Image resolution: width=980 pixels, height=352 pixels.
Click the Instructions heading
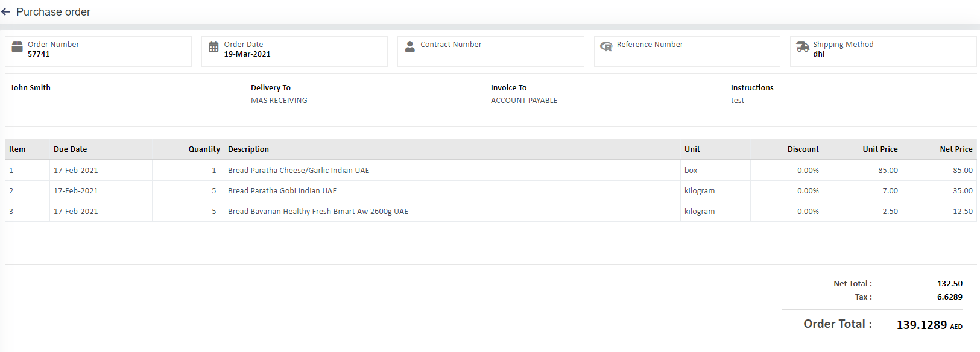pos(752,88)
